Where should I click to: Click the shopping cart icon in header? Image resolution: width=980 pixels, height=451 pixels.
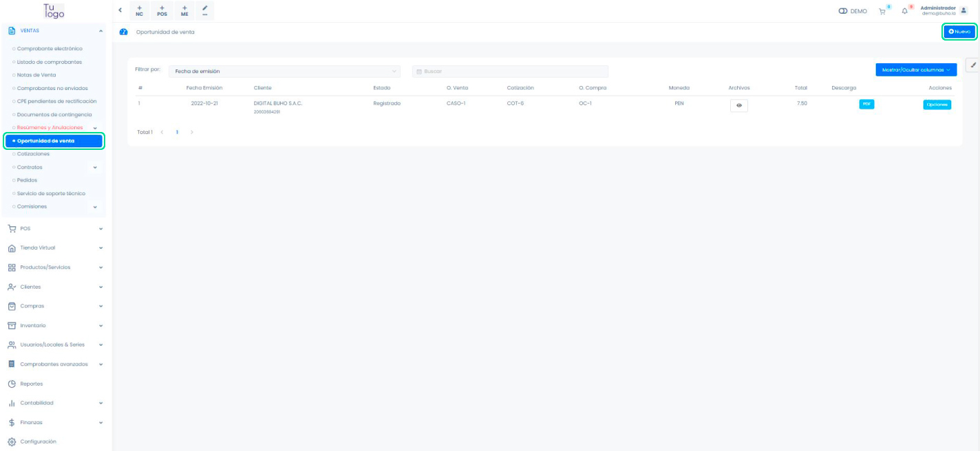tap(882, 11)
